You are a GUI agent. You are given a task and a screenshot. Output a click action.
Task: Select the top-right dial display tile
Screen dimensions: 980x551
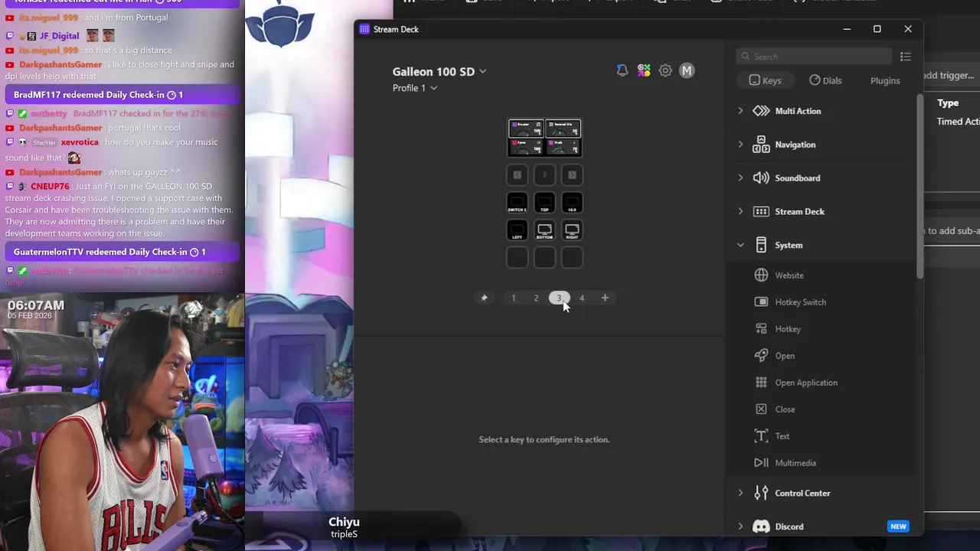click(x=563, y=128)
